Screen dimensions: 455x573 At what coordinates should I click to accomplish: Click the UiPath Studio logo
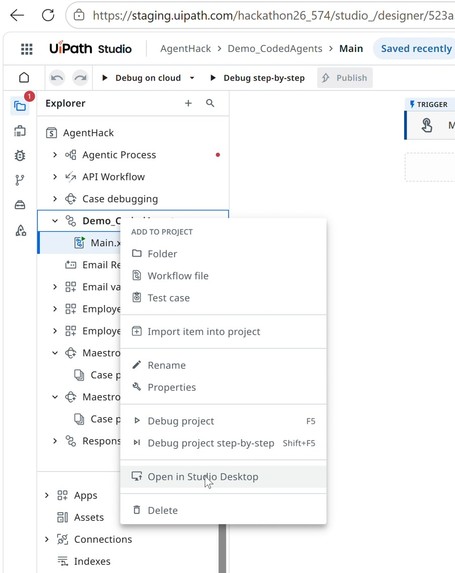coord(90,49)
